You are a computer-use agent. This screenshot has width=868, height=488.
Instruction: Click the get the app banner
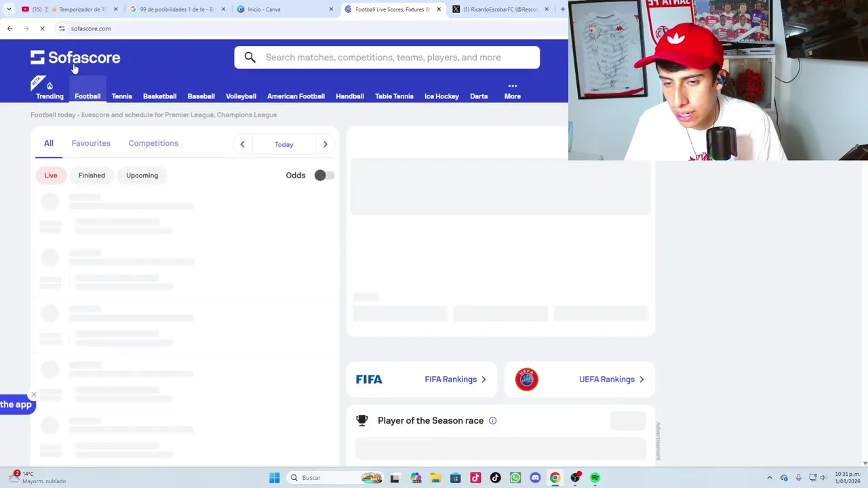click(x=16, y=405)
